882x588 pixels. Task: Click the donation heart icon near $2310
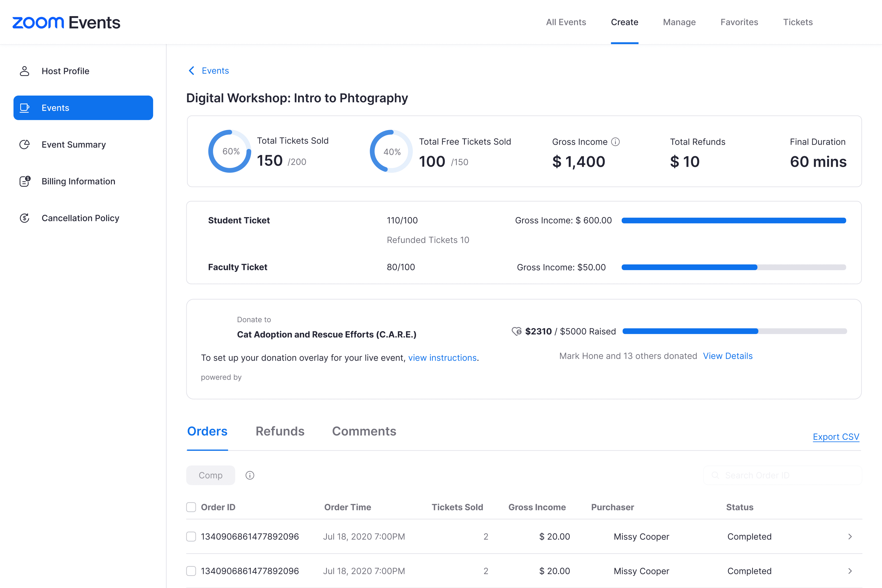516,332
